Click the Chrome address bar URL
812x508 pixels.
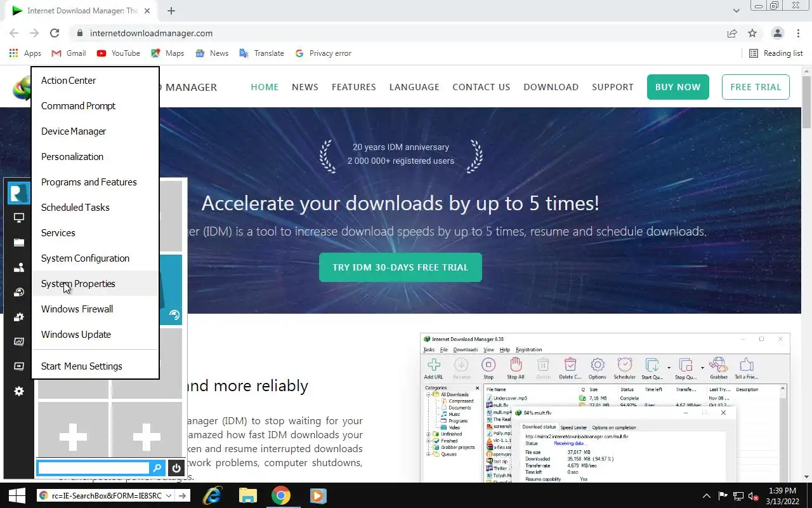(x=151, y=33)
